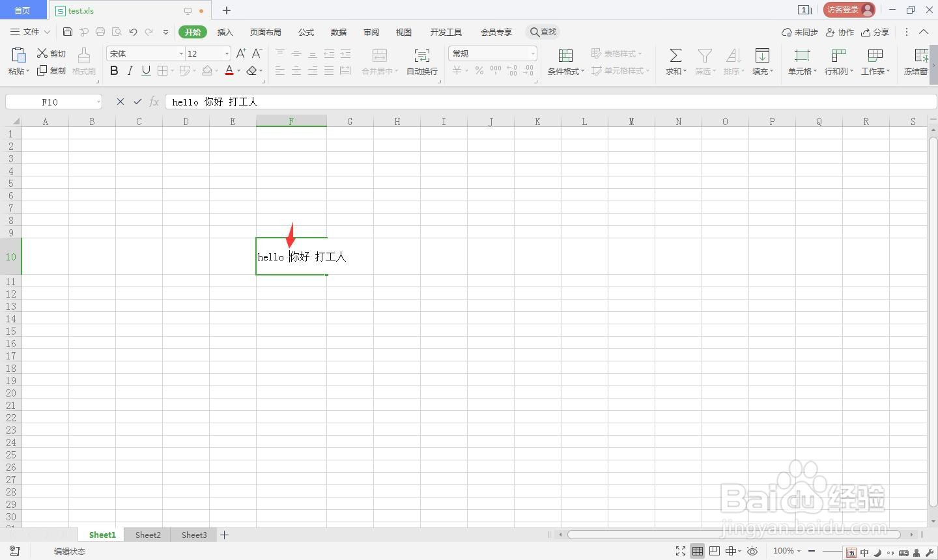Click the Print Preview icon
The width and height of the screenshot is (938, 560).
117,31
